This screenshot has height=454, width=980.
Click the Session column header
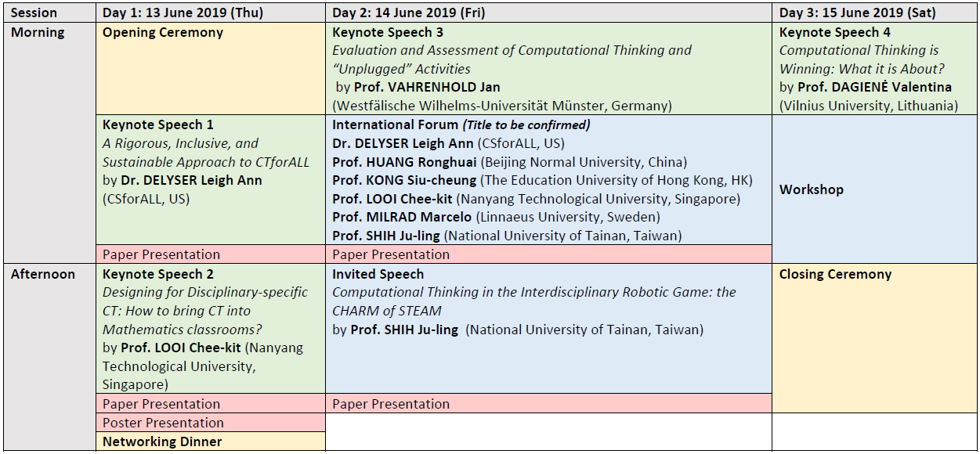(34, 13)
